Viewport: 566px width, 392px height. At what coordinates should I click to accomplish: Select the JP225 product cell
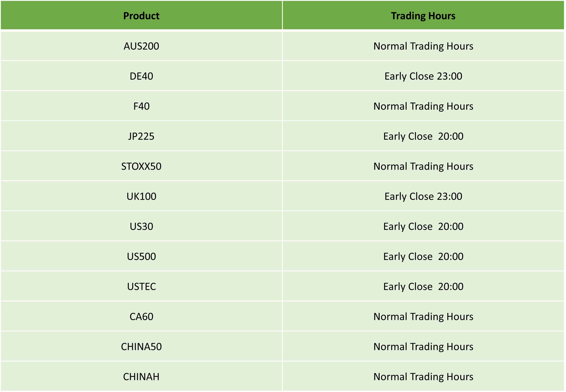pyautogui.click(x=141, y=136)
